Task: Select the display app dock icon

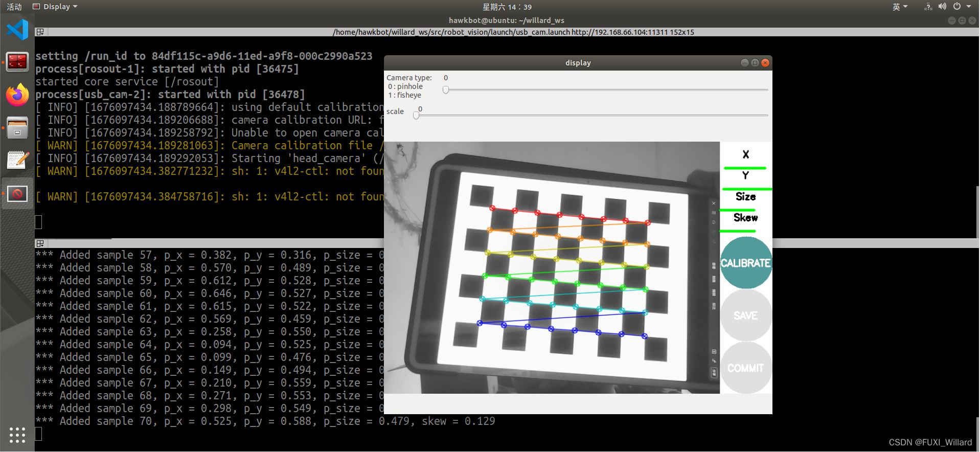Action: (17, 194)
